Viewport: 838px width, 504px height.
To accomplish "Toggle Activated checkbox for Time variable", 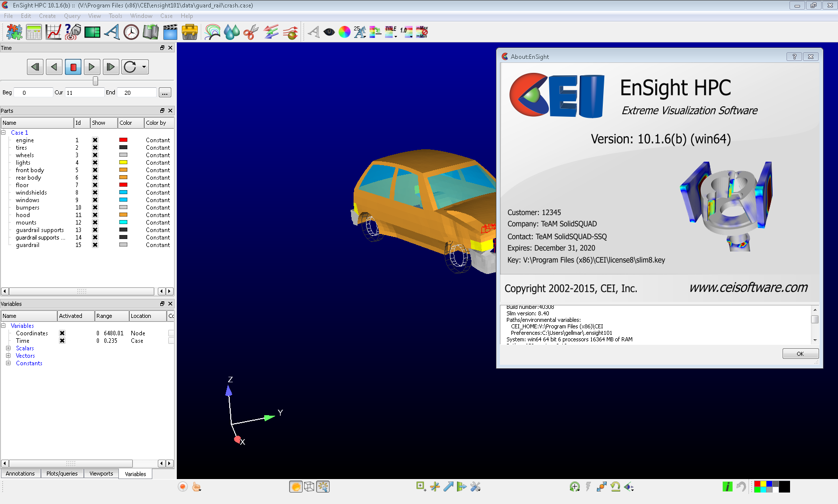I will [62, 341].
